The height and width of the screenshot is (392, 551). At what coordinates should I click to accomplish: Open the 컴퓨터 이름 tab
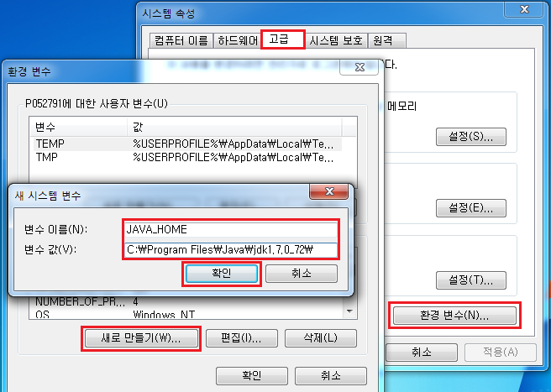click(x=181, y=41)
